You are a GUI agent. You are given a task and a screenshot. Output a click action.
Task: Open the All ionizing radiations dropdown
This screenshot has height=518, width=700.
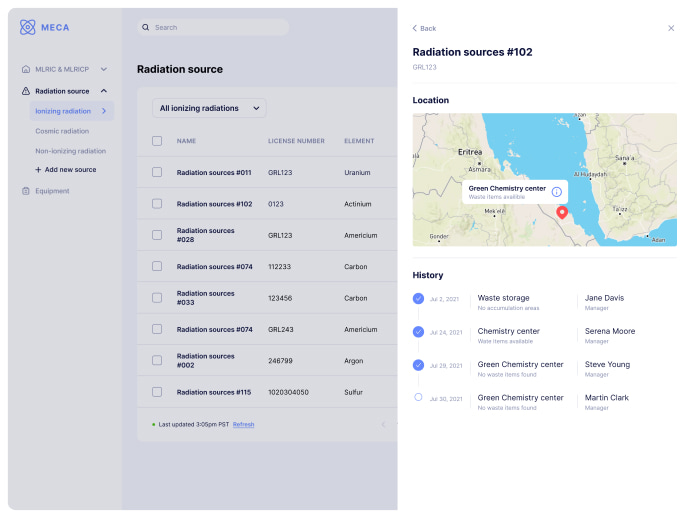pos(212,108)
